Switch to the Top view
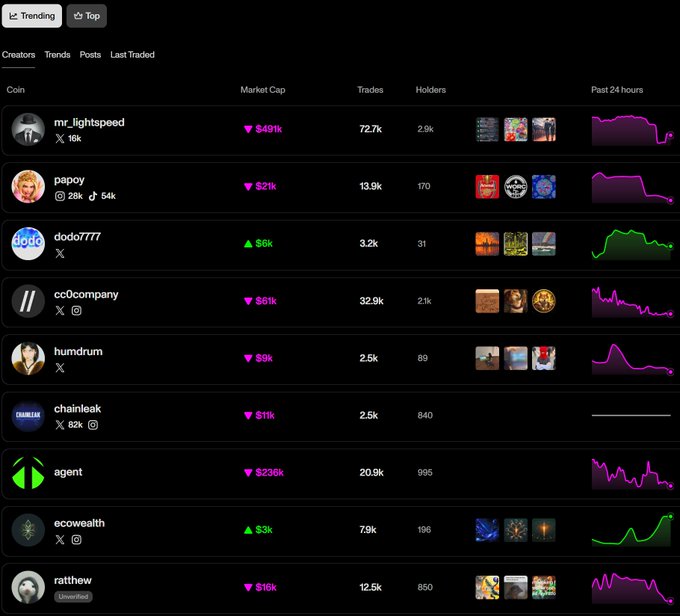The image size is (680, 616). pyautogui.click(x=87, y=16)
